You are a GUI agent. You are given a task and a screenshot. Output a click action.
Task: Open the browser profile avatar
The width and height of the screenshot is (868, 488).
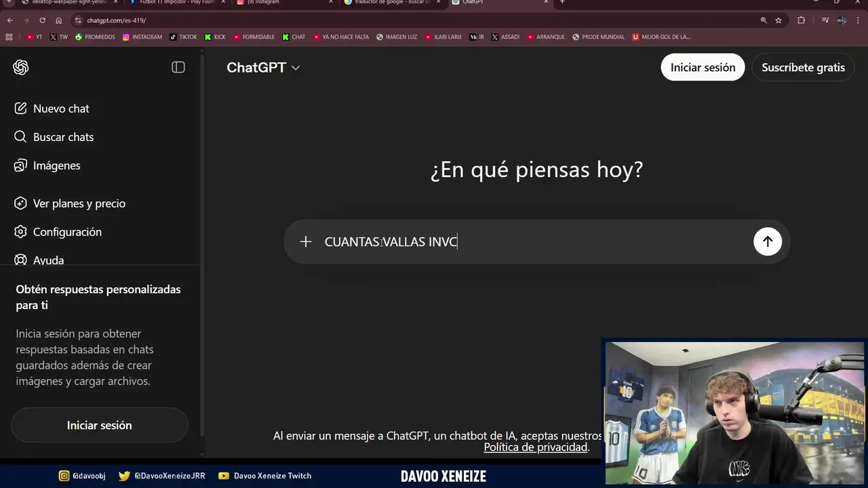[842, 20]
